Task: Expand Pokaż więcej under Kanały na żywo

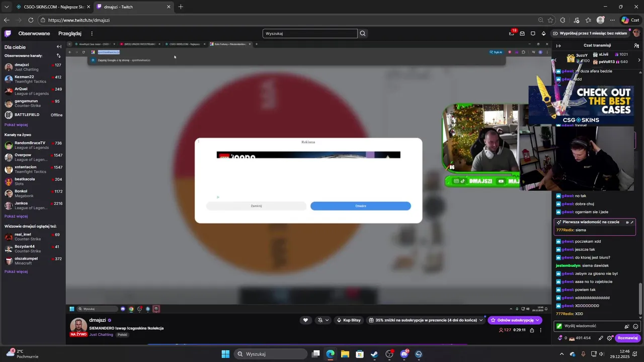Action: point(16,216)
